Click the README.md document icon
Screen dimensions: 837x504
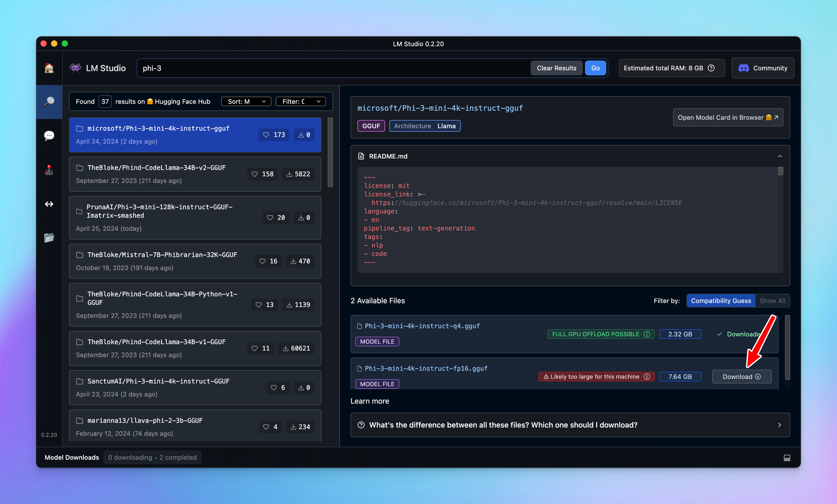(x=361, y=156)
